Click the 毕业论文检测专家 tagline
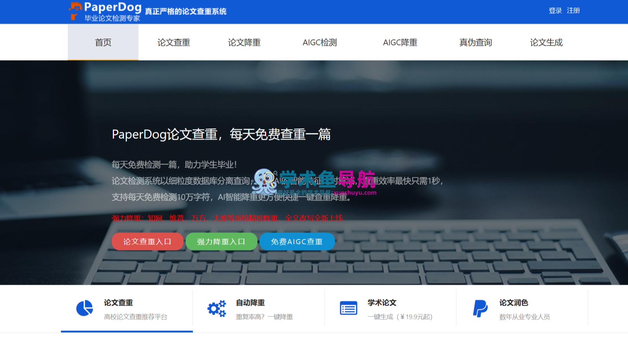The width and height of the screenshot is (628, 364). [x=112, y=18]
